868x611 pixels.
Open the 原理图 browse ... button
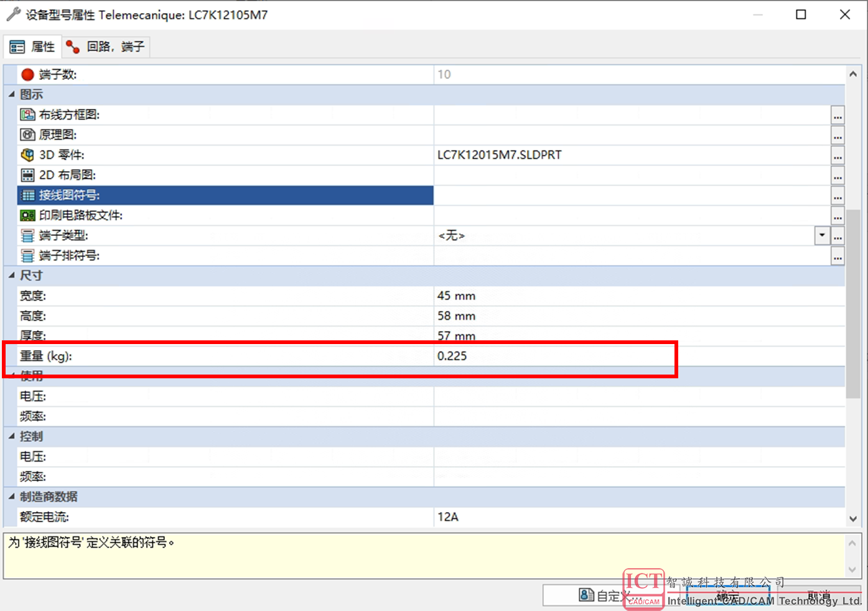point(838,135)
